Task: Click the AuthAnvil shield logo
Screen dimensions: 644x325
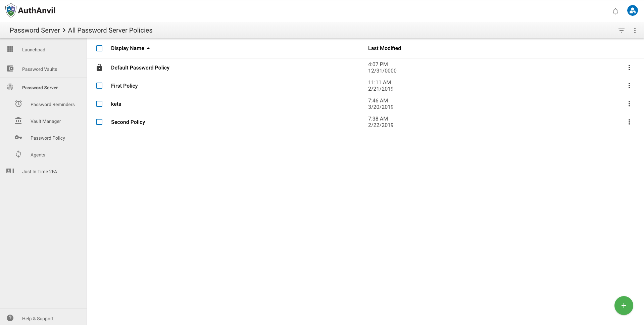Action: pyautogui.click(x=11, y=10)
